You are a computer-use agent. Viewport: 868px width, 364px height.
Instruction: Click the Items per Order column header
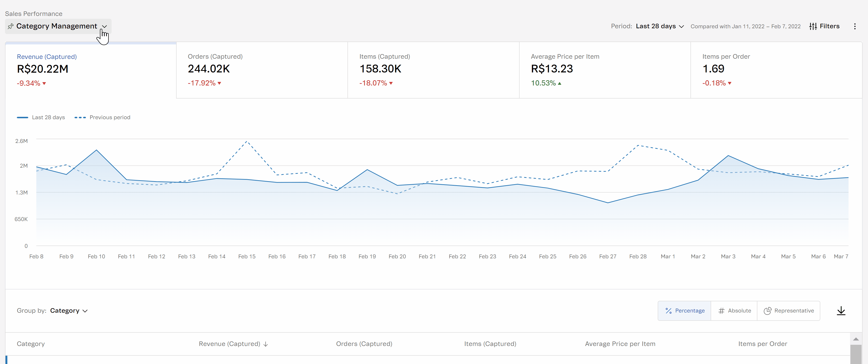click(x=762, y=344)
